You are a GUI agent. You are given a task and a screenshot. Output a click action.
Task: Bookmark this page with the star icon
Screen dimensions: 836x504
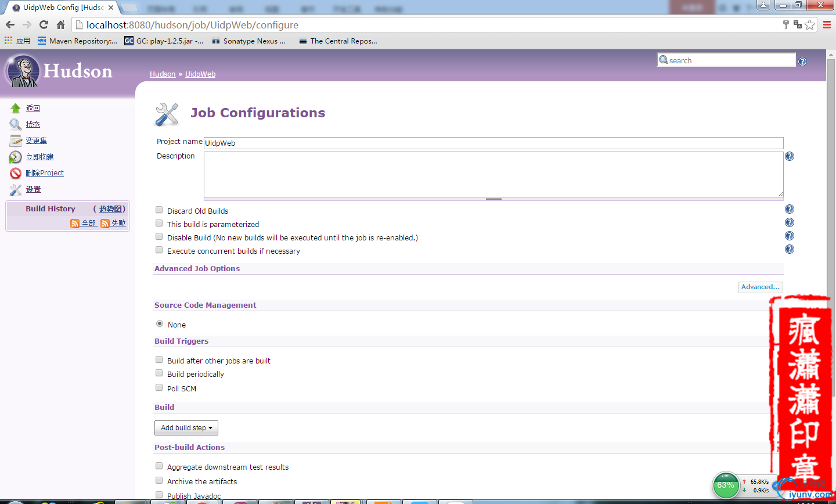[x=809, y=24]
